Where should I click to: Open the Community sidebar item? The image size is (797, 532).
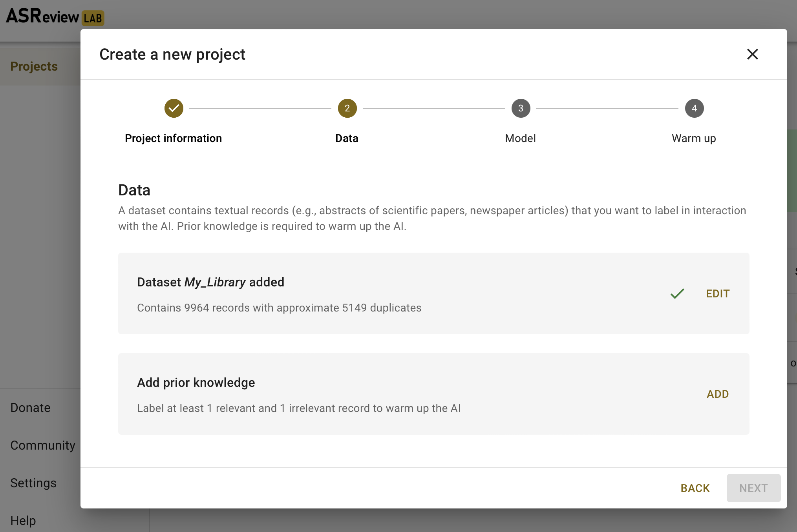[43, 445]
